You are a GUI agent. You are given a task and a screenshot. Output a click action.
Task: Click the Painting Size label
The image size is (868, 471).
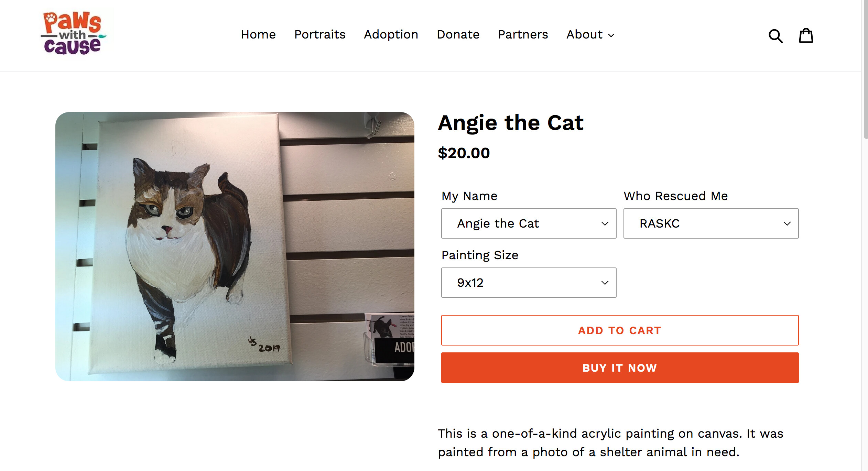[x=480, y=255]
